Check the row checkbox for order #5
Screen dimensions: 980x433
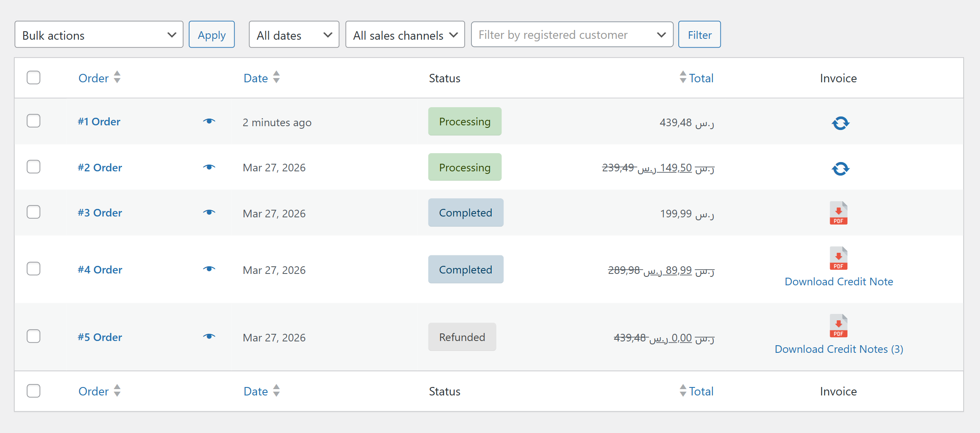coord(33,336)
